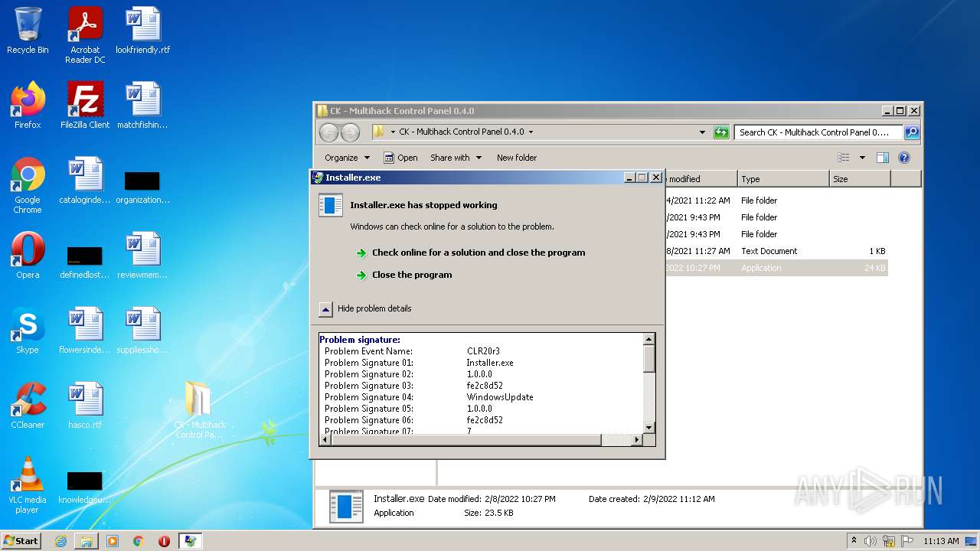Viewport: 980px width, 551px height.
Task: Open the Action Center flag icon
Action: (x=908, y=541)
